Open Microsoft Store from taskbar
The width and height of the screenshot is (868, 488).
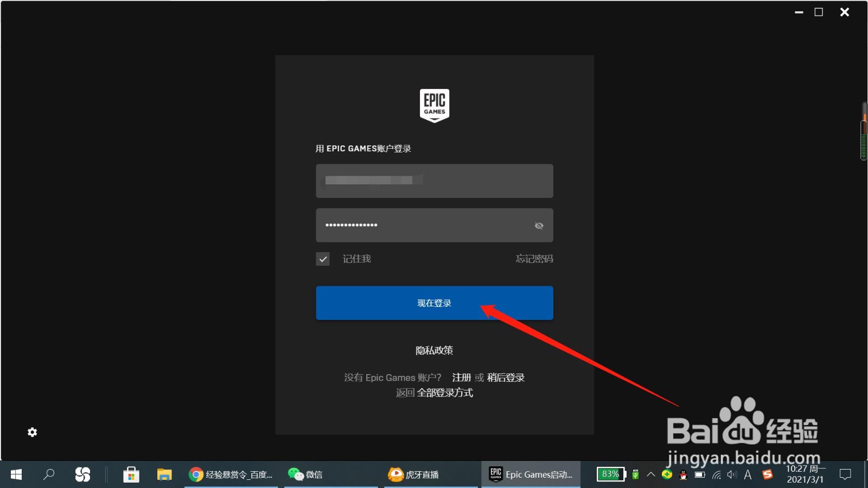click(131, 474)
